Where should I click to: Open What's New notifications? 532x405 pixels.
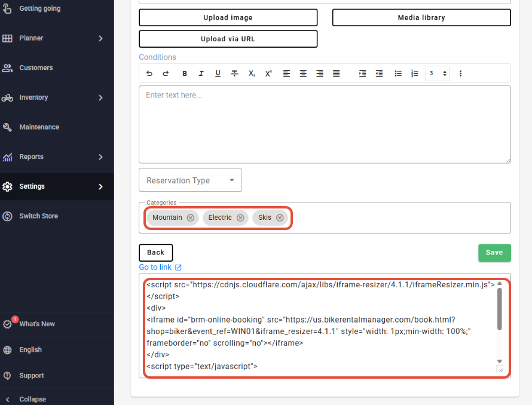[37, 324]
